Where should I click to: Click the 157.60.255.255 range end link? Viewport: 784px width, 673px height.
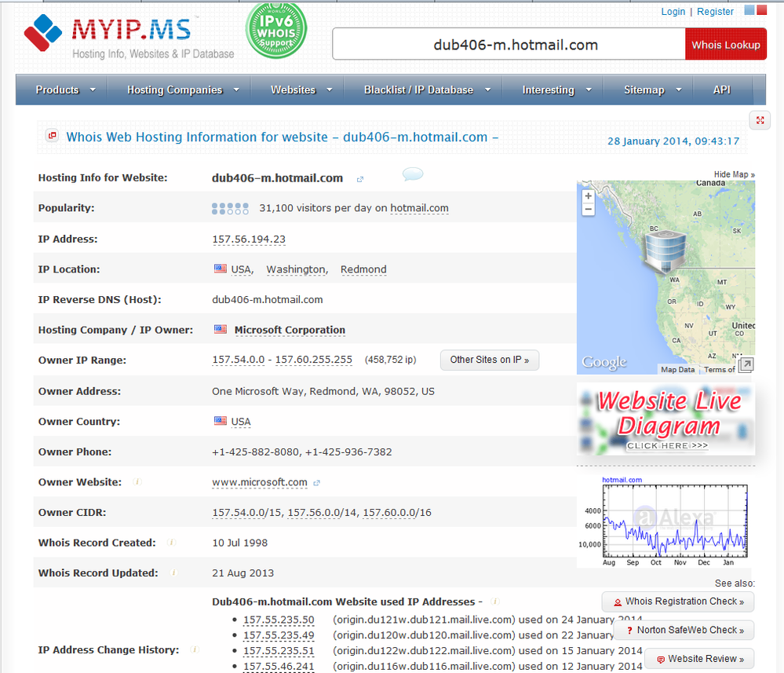[313, 360]
